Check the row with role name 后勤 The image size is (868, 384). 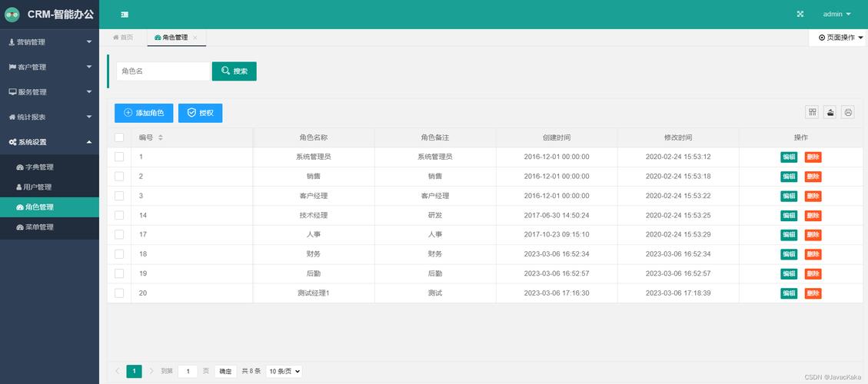pyautogui.click(x=119, y=273)
